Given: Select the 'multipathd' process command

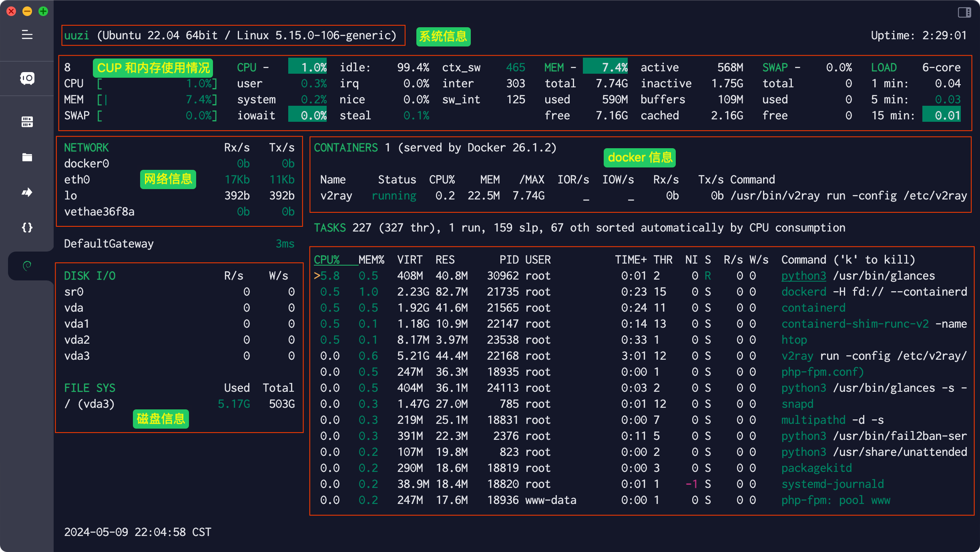Looking at the screenshot, I should [813, 420].
